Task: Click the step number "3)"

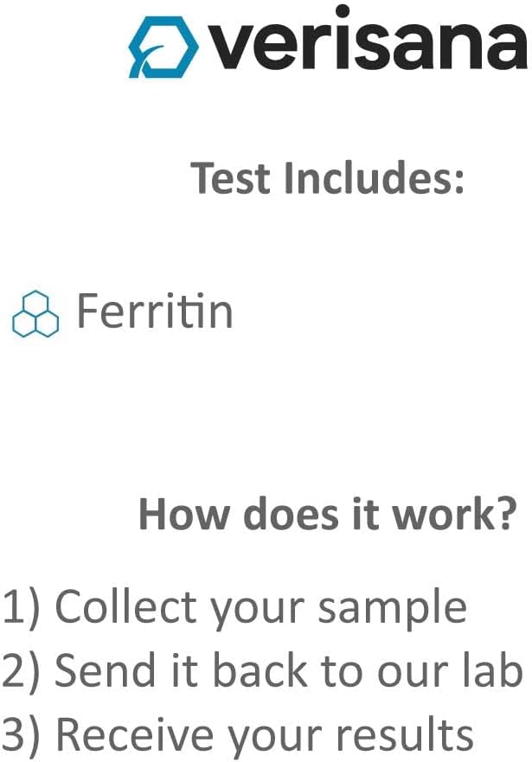Action: point(21,735)
